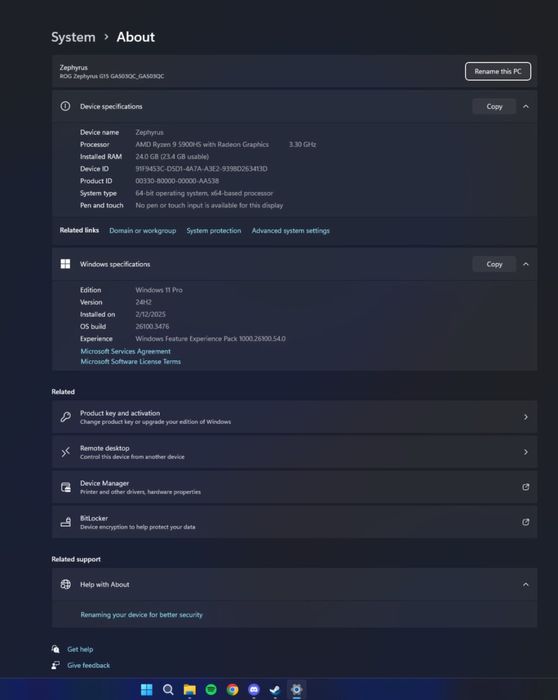The image size is (558, 700).
Task: Click the globe icon beside Help with About
Action: (66, 584)
